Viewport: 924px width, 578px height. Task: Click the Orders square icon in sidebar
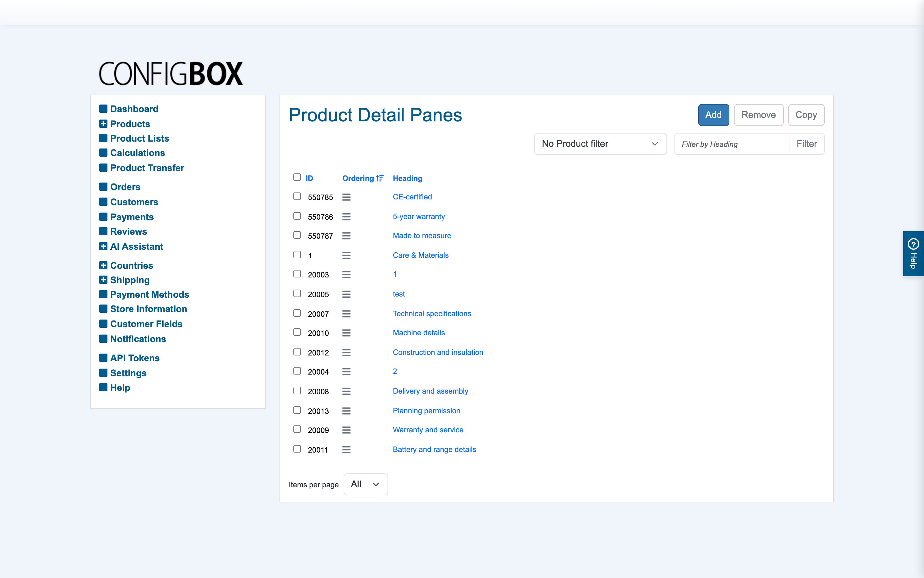pos(103,187)
